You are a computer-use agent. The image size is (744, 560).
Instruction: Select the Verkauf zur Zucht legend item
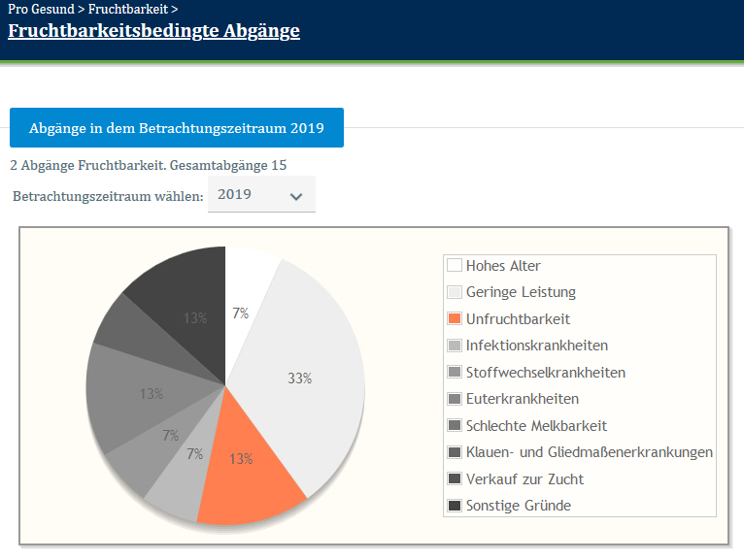[524, 479]
